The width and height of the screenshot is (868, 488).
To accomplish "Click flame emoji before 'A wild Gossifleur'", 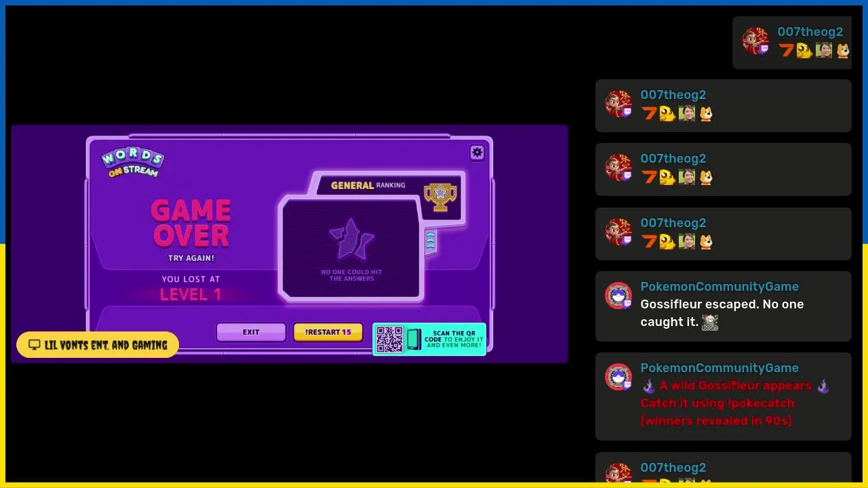I will pos(649,386).
